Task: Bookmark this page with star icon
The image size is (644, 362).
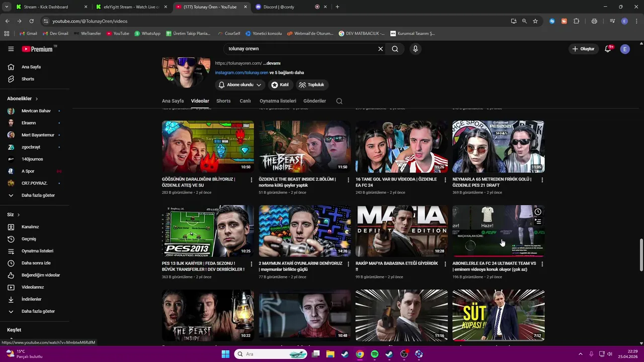Action: [x=535, y=21]
